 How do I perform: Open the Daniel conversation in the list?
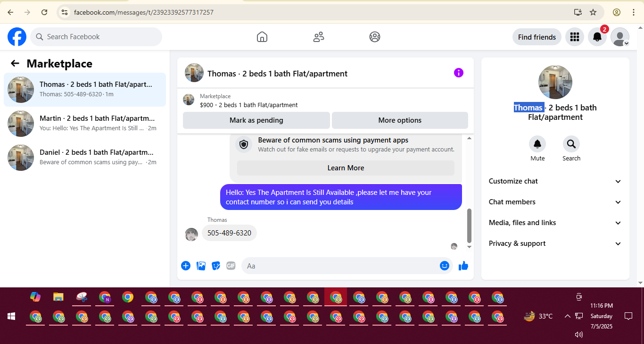click(x=85, y=158)
